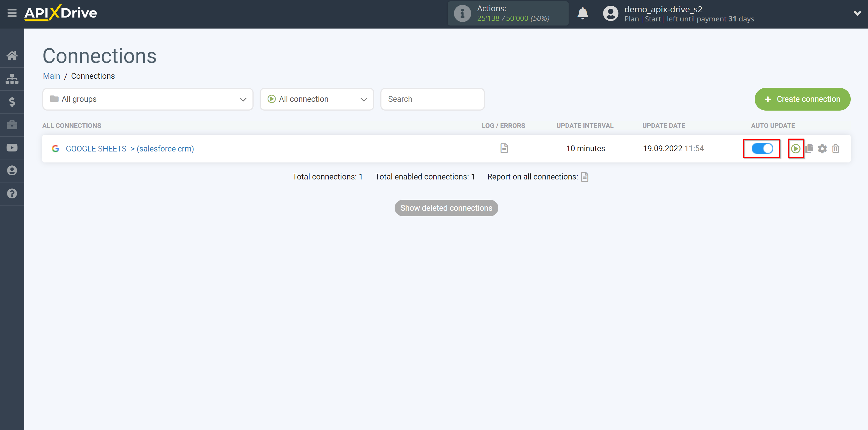Viewport: 868px width, 430px height.
Task: Click the Show deleted connections button
Action: [x=446, y=207]
